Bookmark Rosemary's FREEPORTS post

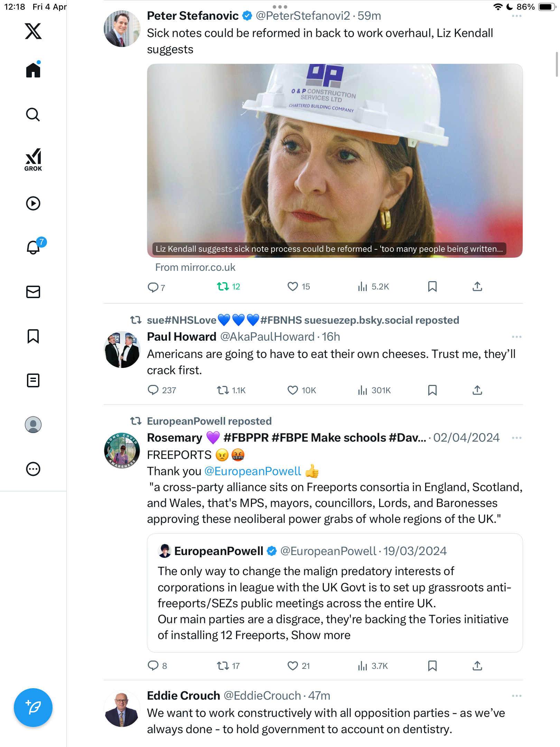point(432,666)
